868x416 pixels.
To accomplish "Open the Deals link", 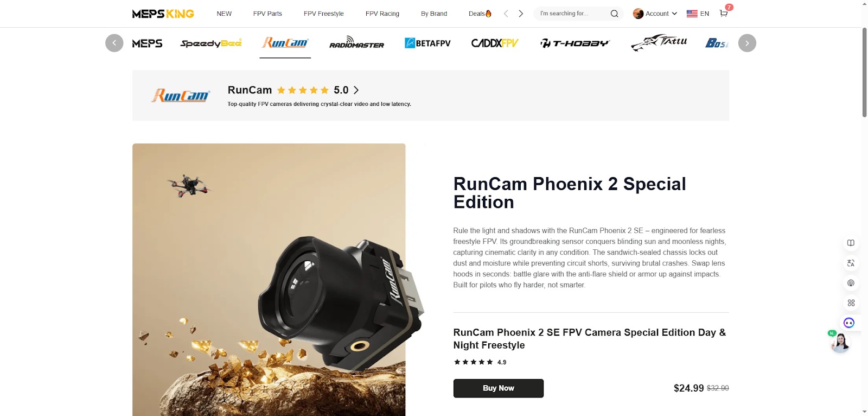I will [480, 14].
